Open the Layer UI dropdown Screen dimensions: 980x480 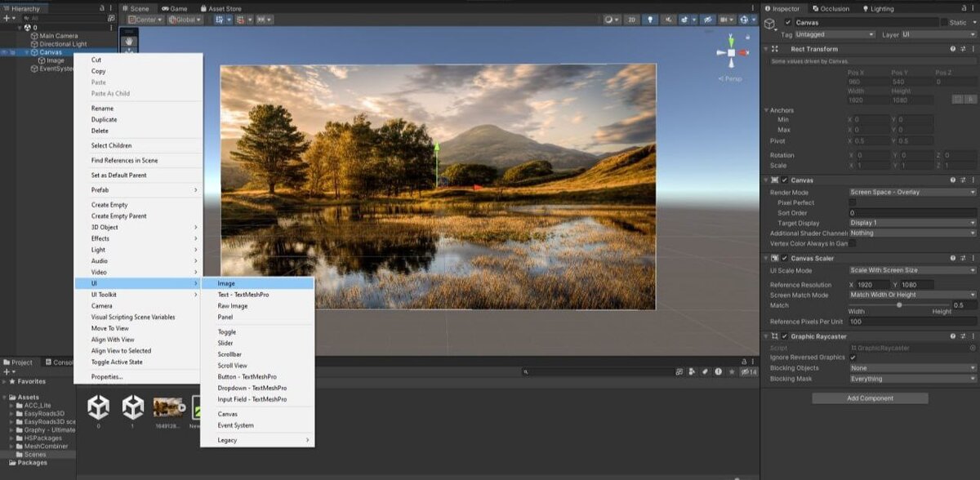[x=938, y=35]
